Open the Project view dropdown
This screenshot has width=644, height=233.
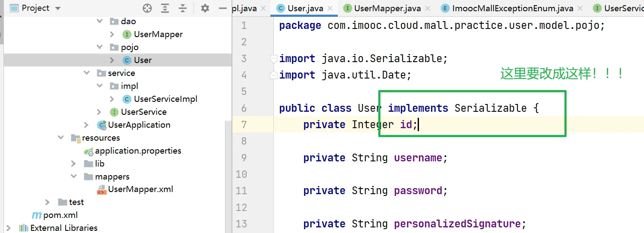point(58,8)
